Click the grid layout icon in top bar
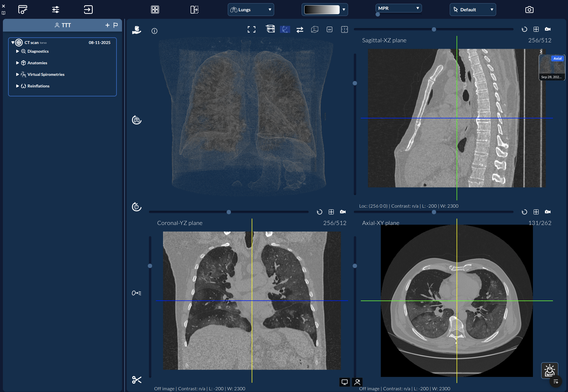Screen dimensions: 568x392 (x=155, y=10)
